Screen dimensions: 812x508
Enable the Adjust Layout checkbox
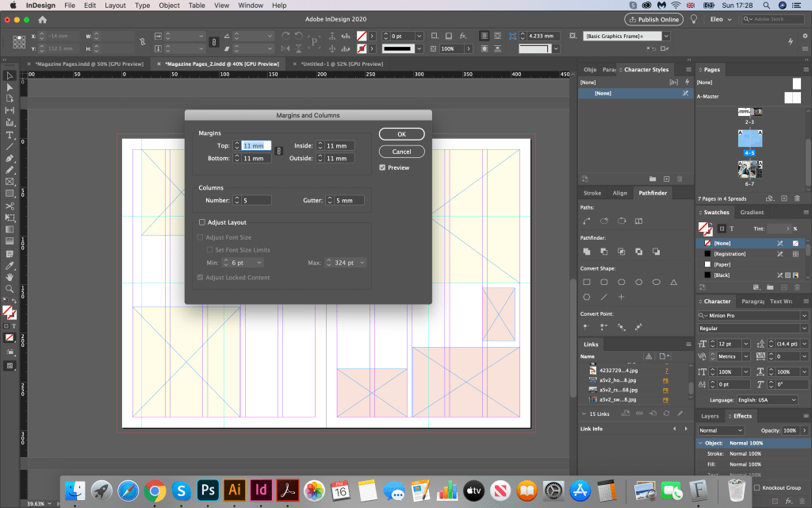(202, 223)
